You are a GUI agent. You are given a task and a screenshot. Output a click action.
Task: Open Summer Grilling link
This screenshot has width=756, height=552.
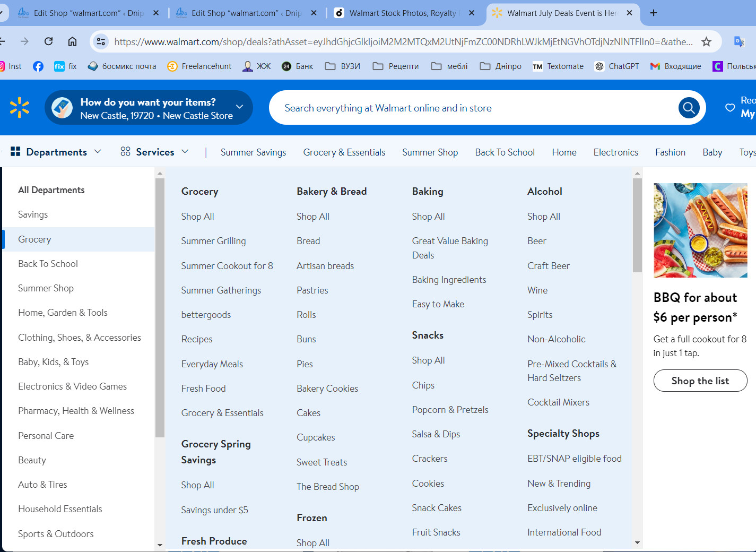[213, 241]
